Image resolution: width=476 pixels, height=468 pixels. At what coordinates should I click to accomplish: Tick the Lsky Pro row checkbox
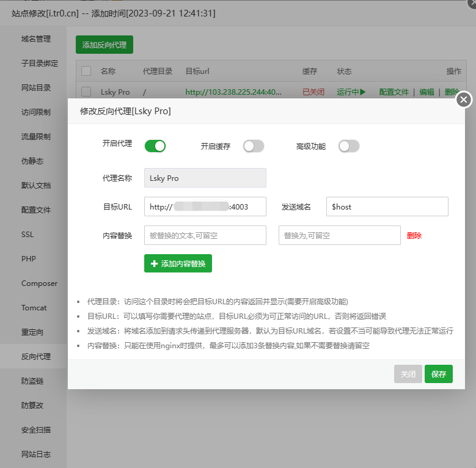point(86,92)
